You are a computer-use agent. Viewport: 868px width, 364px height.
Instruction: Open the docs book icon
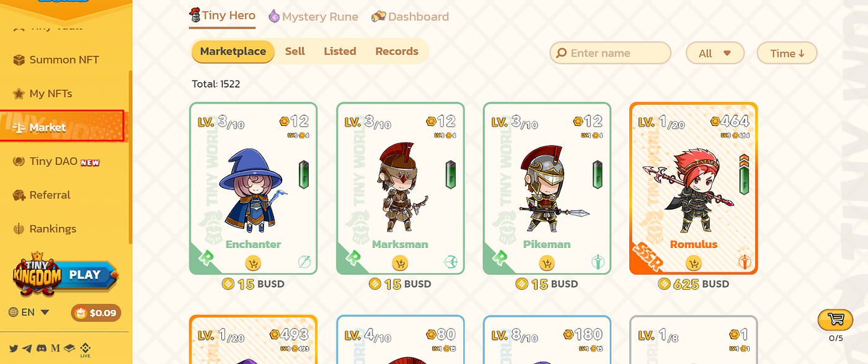pos(69,348)
